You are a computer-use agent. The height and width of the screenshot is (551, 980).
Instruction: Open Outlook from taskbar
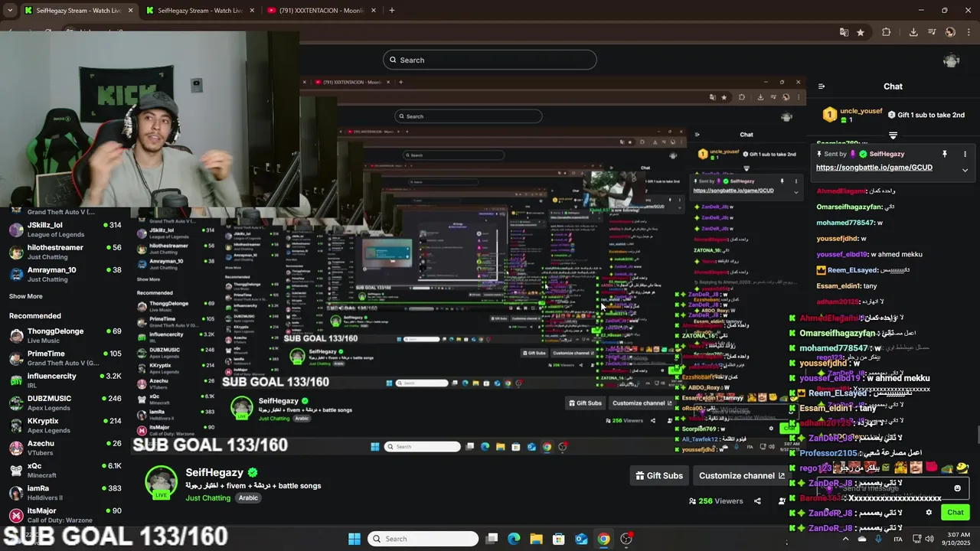(x=581, y=539)
